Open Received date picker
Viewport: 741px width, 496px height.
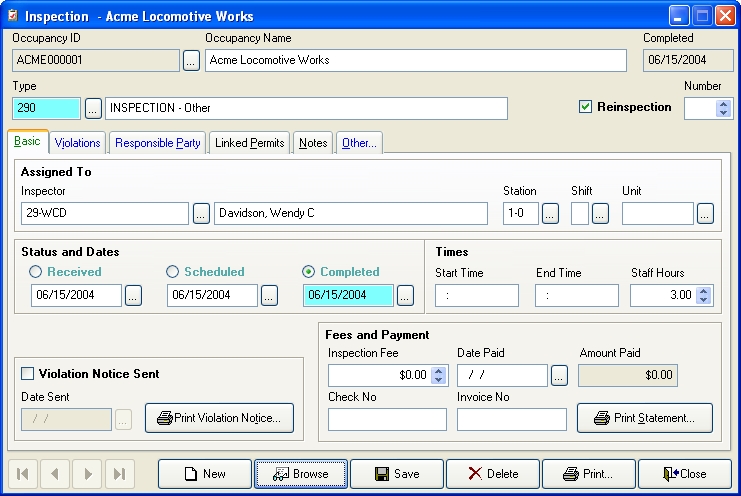point(133,296)
